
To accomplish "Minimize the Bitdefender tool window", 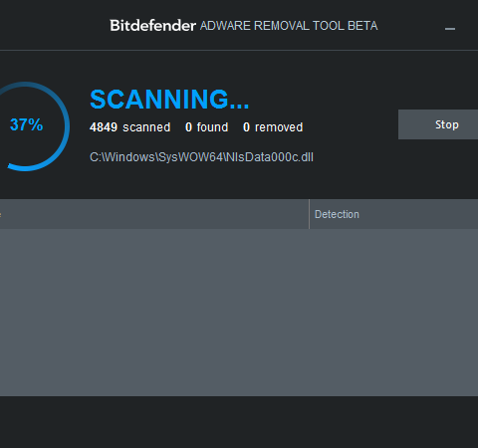I will (x=450, y=29).
